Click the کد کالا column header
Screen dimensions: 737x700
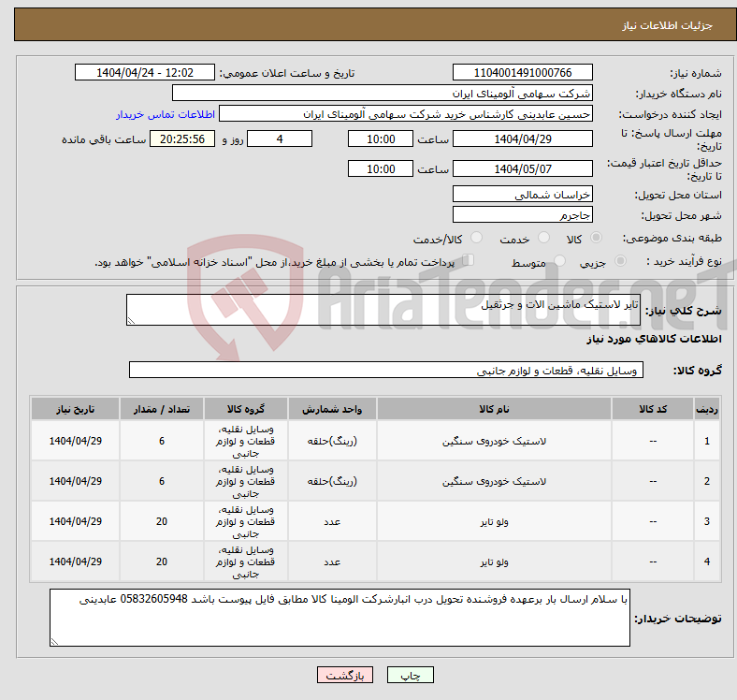click(653, 409)
